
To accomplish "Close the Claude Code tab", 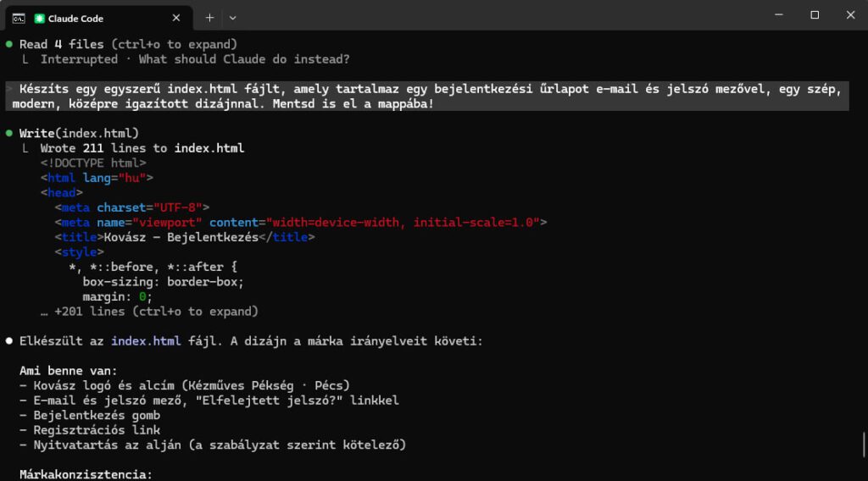I will pos(176,18).
